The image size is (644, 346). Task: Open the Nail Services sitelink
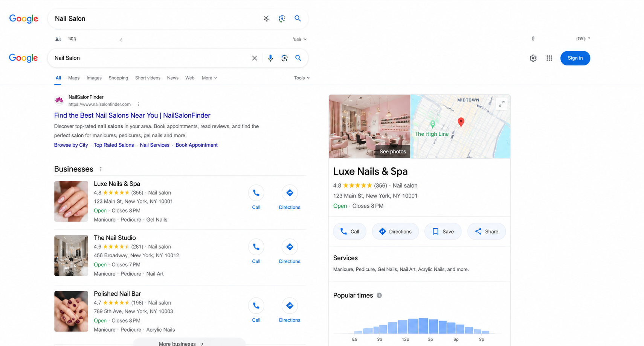(x=155, y=145)
